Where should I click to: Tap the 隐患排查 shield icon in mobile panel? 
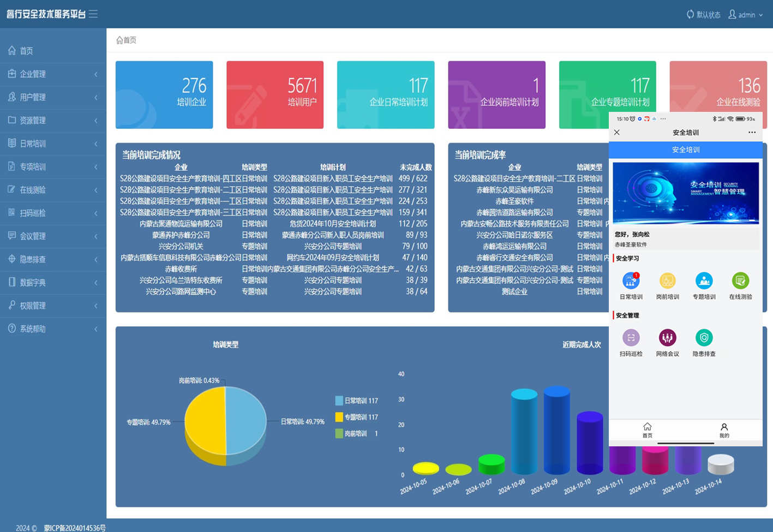point(704,338)
